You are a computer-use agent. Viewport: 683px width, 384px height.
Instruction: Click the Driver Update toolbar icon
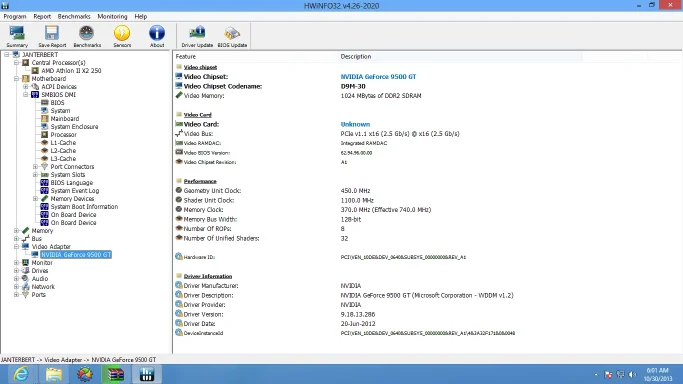(197, 36)
